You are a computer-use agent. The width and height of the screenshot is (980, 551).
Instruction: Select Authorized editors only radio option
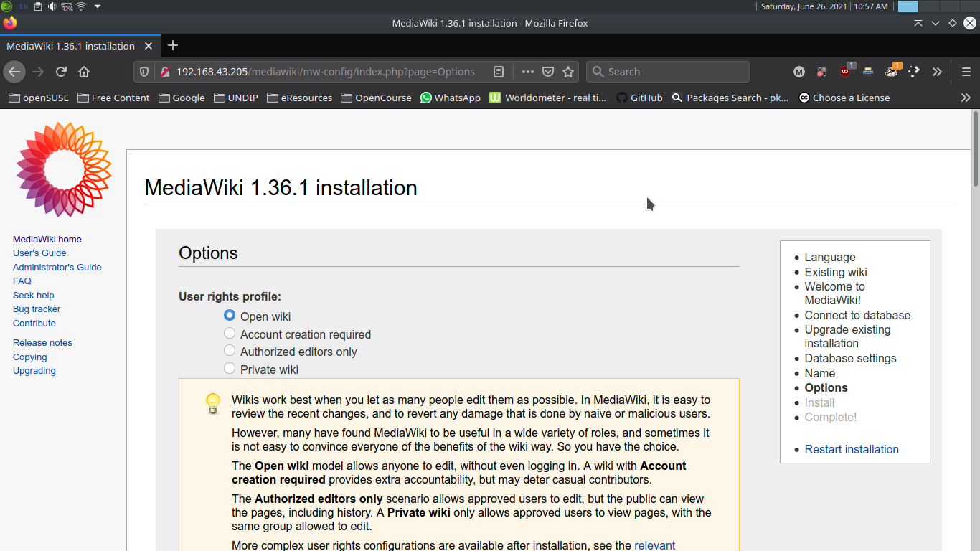click(230, 350)
